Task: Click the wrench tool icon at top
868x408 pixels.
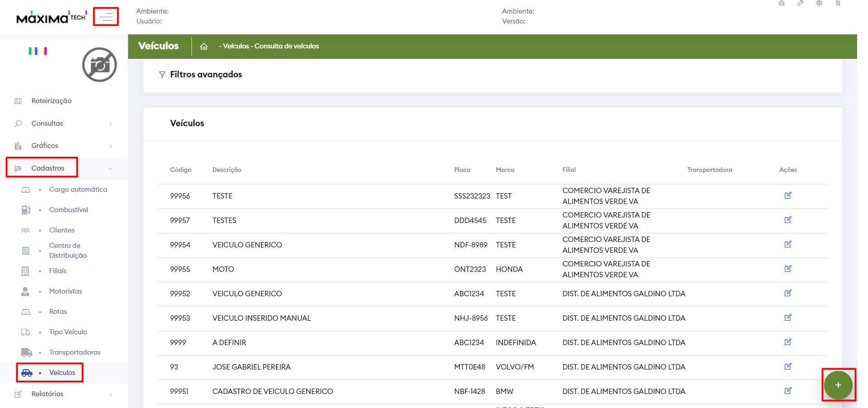Action: 801,3
